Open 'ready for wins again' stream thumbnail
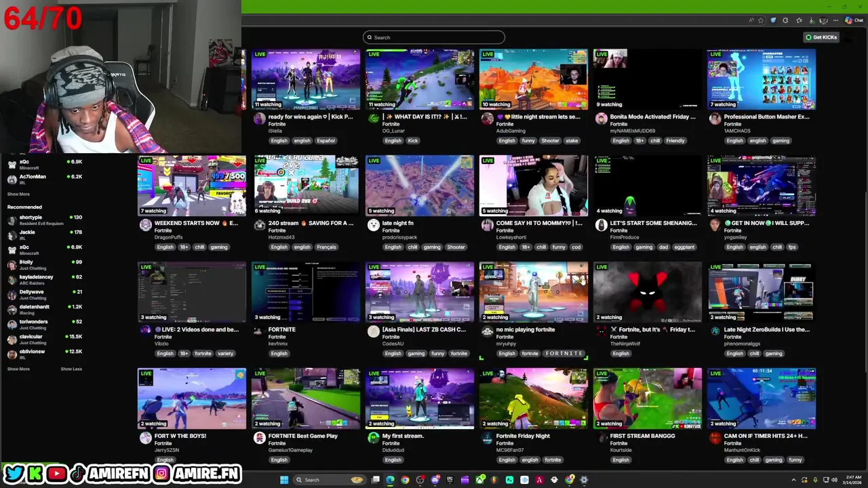This screenshot has width=868, height=488. (x=306, y=79)
